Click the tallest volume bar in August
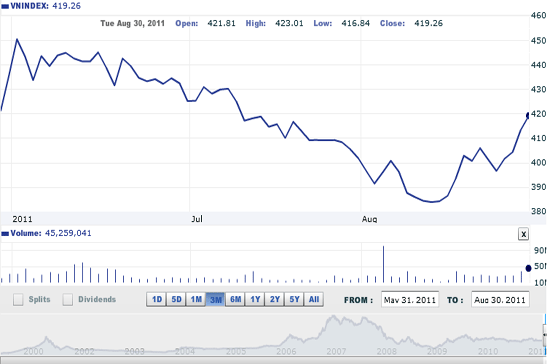Viewport: 550px width, 364px height. pyautogui.click(x=383, y=264)
